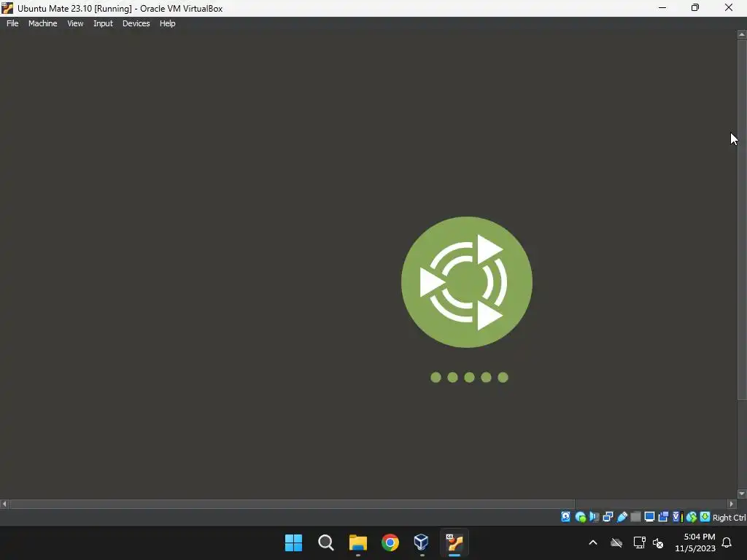
Task: Open the Windows Start menu
Action: click(293, 542)
